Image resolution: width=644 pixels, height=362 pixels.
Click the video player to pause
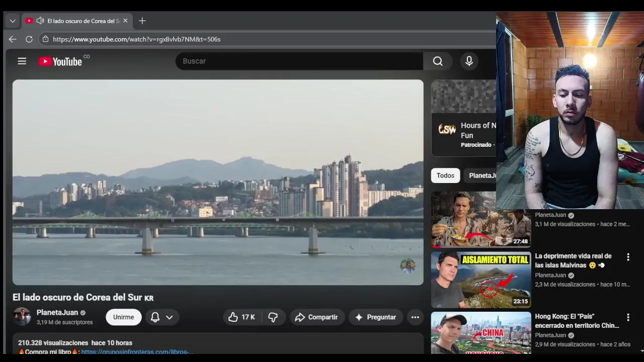[218, 182]
